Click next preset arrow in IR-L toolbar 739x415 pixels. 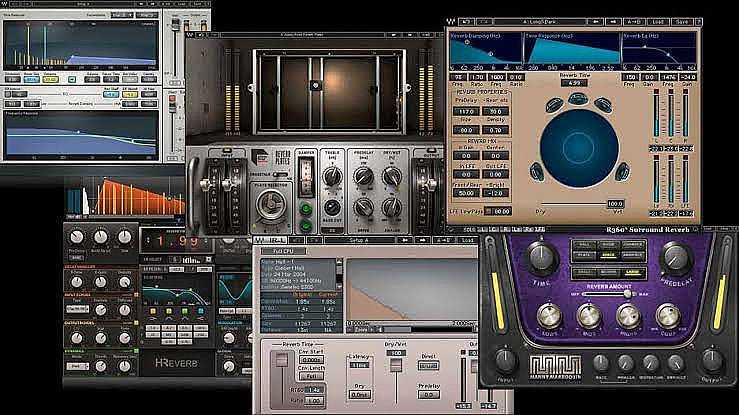click(422, 240)
